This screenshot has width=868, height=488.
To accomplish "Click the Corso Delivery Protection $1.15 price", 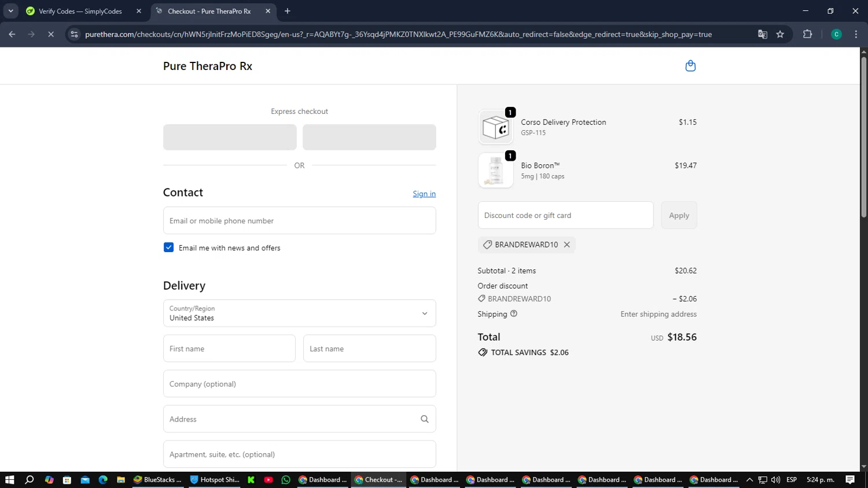I will 687,122.
